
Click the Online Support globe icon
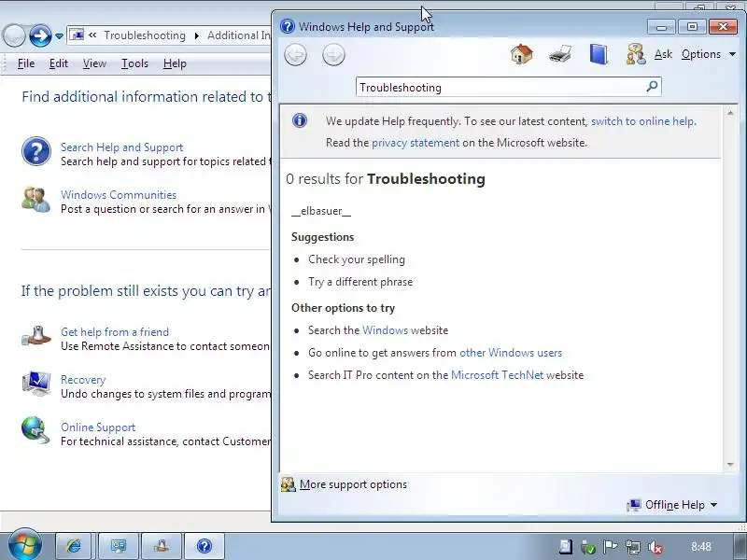pyautogui.click(x=35, y=430)
